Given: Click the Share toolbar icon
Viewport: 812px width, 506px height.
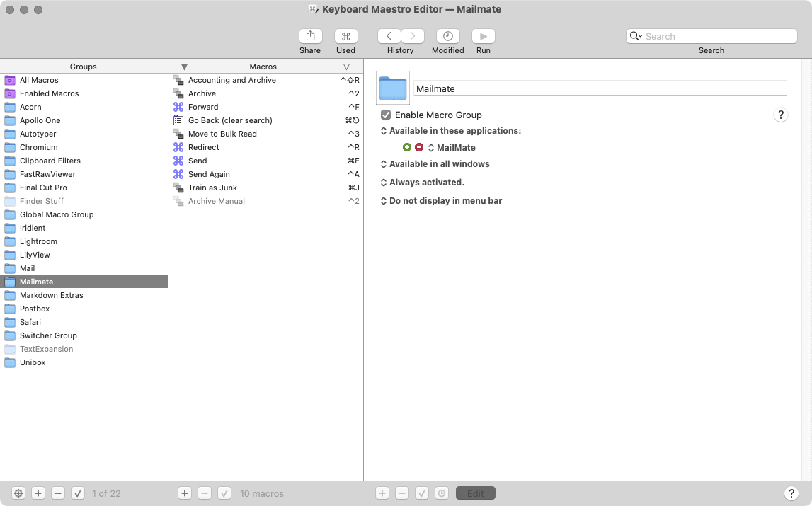Looking at the screenshot, I should tap(310, 36).
